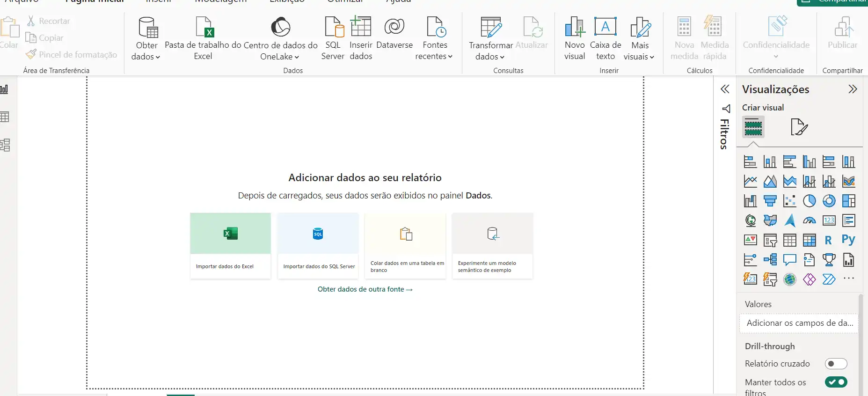Select the Python visual
The width and height of the screenshot is (868, 396).
coord(848,240)
